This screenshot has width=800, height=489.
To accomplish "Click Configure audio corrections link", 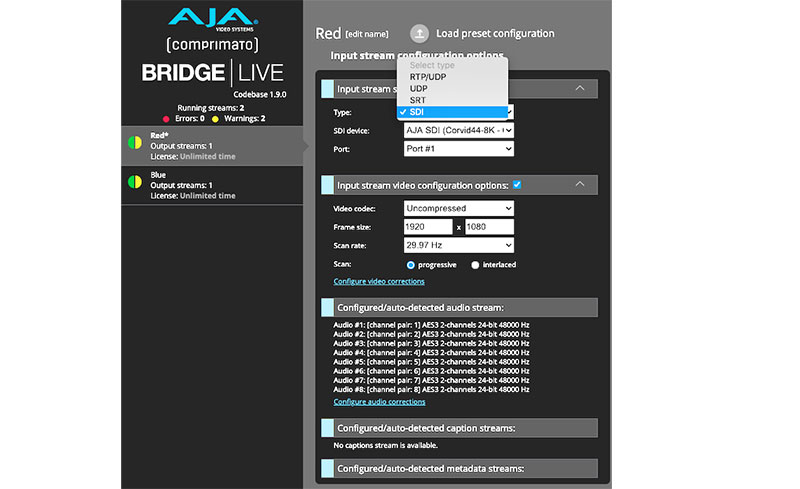I will pyautogui.click(x=379, y=402).
